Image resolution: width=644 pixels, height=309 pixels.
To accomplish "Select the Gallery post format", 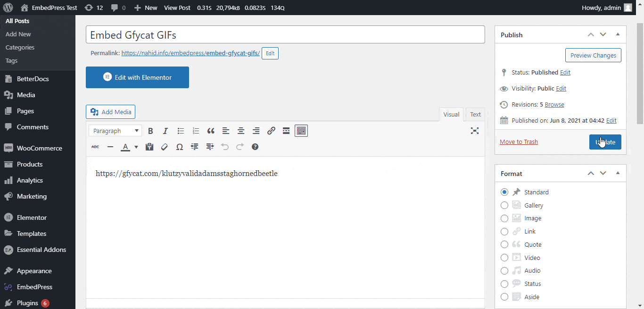I will [x=504, y=205].
